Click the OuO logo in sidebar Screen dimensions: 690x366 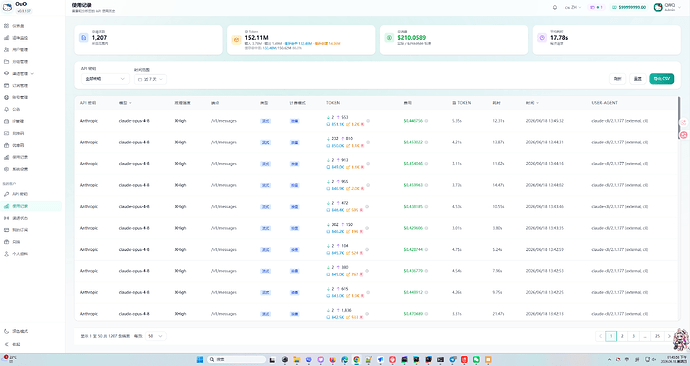(7, 7)
